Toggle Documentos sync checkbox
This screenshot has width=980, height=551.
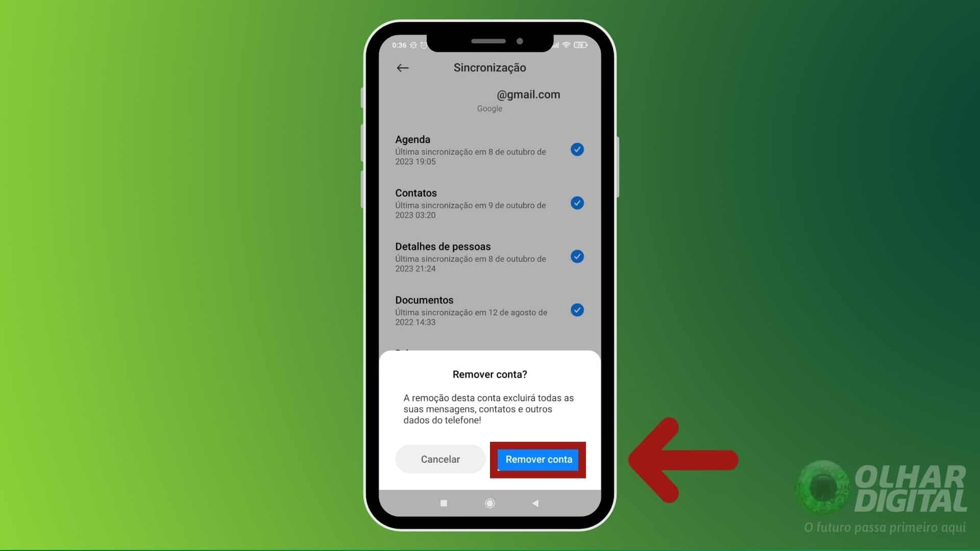point(577,310)
